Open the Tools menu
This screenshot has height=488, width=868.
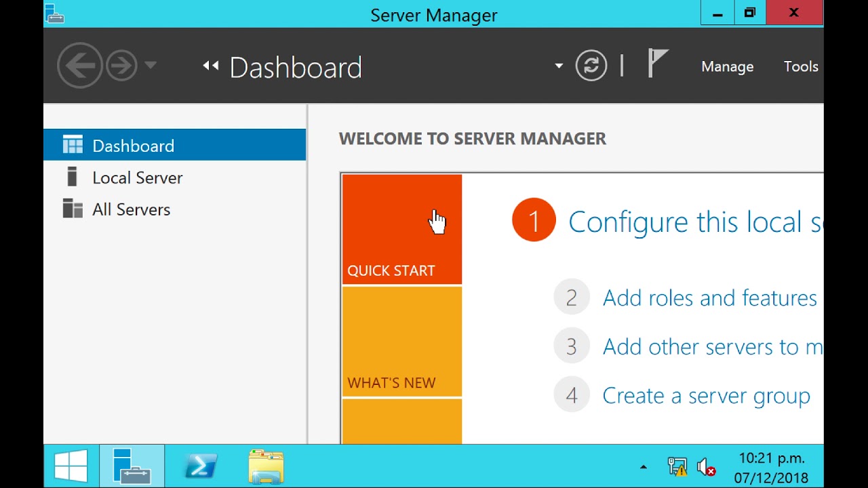point(801,66)
